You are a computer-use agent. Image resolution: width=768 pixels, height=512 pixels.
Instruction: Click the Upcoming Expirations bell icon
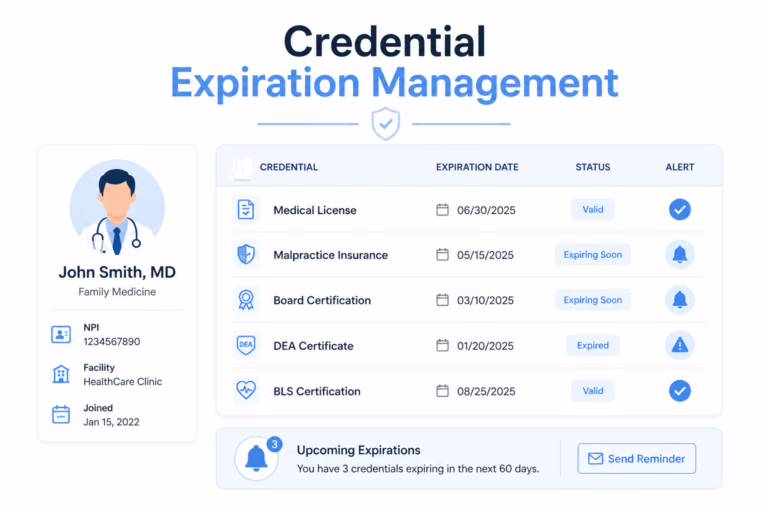click(x=256, y=459)
